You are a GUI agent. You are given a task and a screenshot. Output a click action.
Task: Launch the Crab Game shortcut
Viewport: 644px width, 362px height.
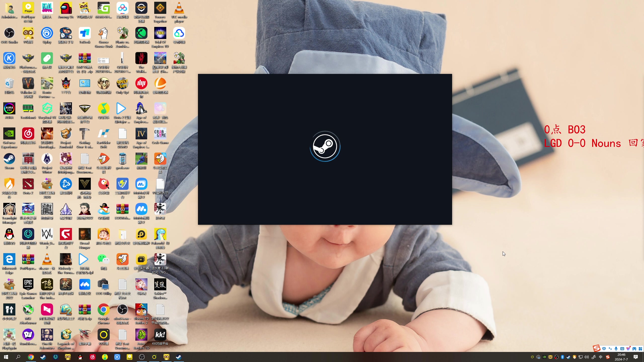click(160, 134)
